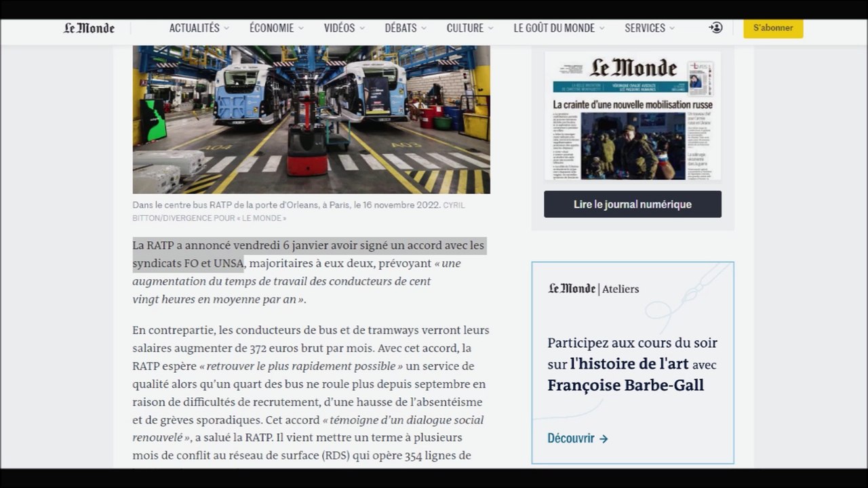The height and width of the screenshot is (488, 868).
Task: Expand the Actualités chevron
Action: click(226, 28)
